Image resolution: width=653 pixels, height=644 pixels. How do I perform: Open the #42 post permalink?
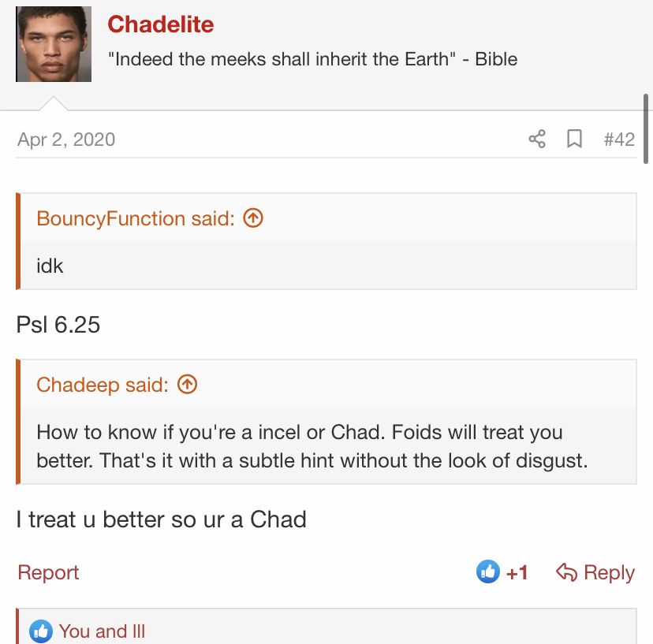coord(619,140)
